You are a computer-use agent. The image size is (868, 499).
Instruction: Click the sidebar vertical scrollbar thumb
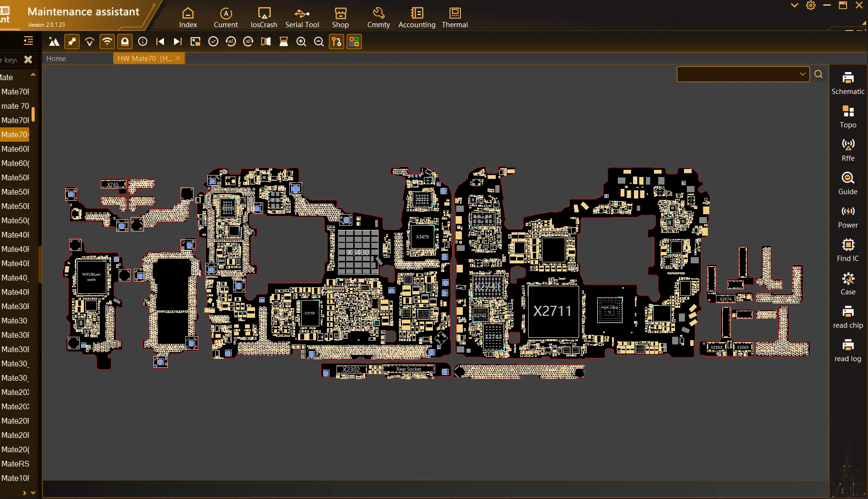[x=33, y=114]
